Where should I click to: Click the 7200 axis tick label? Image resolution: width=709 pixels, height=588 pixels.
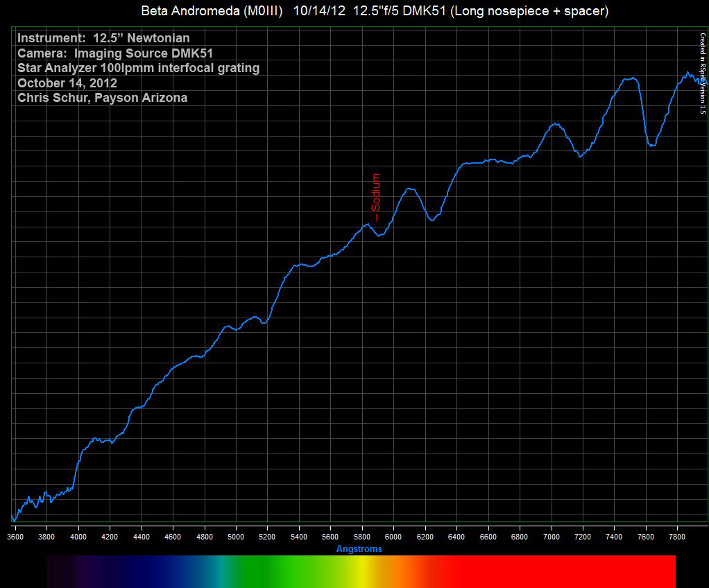583,537
